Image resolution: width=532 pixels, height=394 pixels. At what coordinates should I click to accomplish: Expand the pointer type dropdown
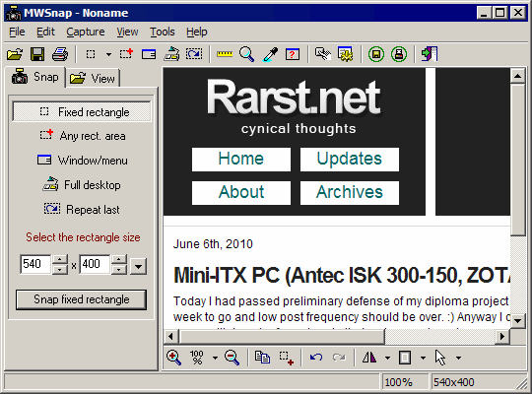tap(458, 358)
